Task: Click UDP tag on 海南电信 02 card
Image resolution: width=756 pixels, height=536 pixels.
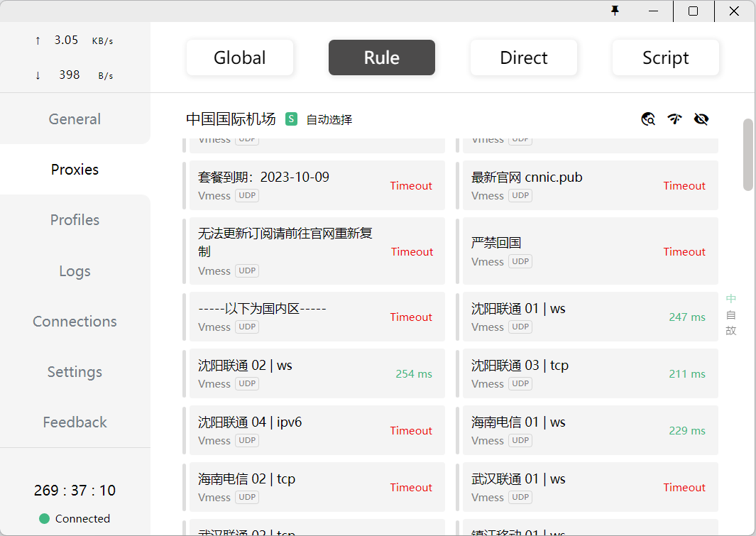Action: coord(247,498)
